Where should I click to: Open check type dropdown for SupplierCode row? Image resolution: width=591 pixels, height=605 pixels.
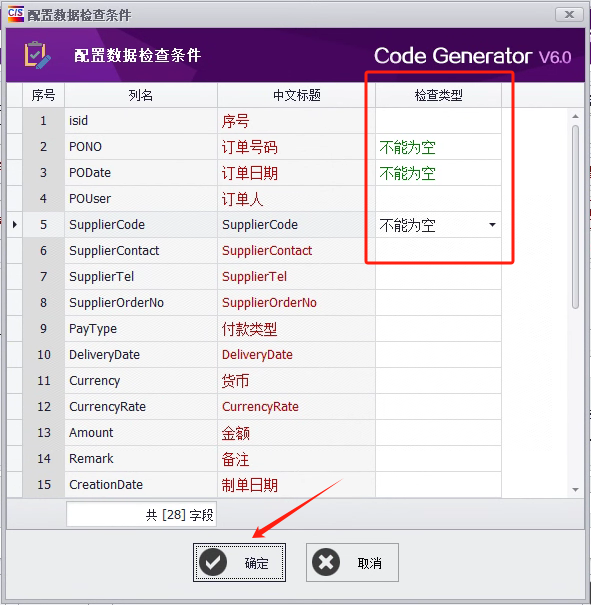coord(492,225)
